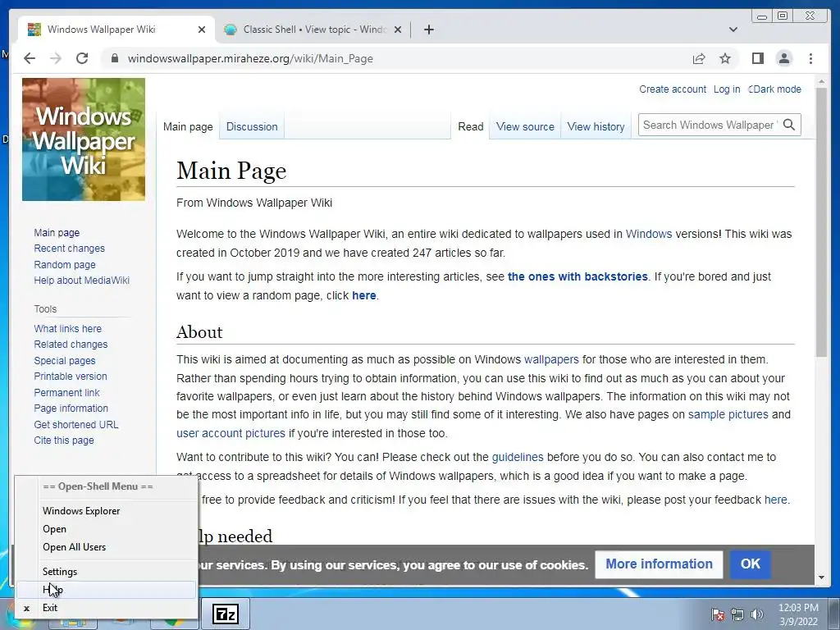Open the Random page sidebar link
This screenshot has height=630, width=840.
[65, 264]
